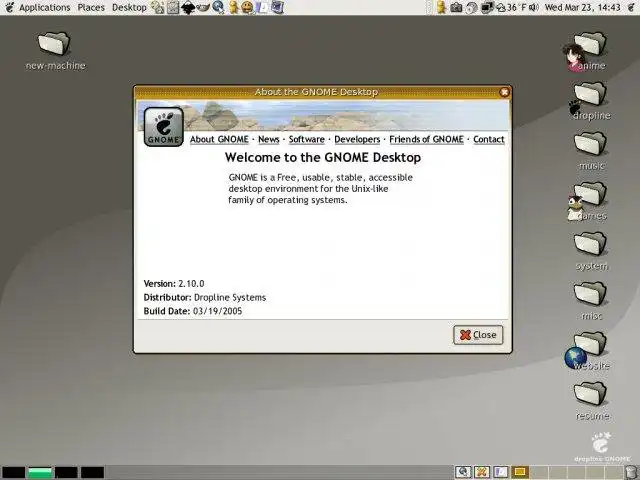Open the Places menu
Screen dimensions: 640x480
pos(91,7)
